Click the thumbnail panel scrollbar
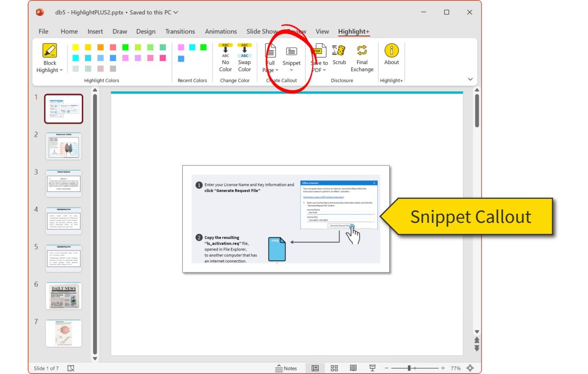 [x=95, y=223]
